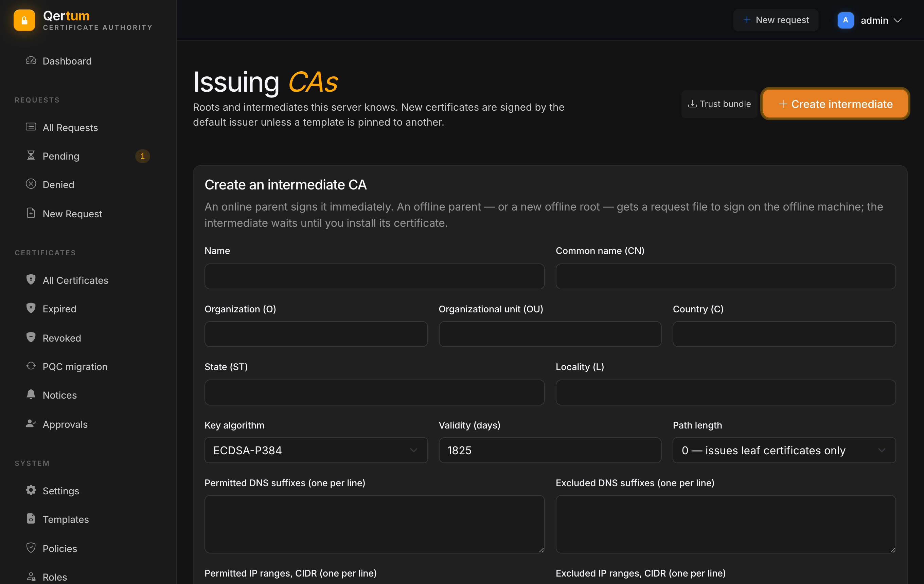The width and height of the screenshot is (924, 584).
Task: Click the Dashboard gauge icon
Action: (x=31, y=60)
